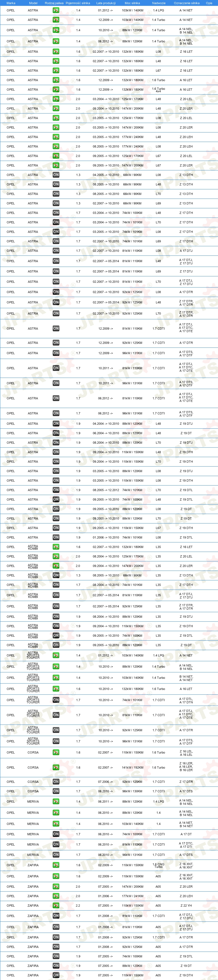The image size is (218, 980).
Task: Select the 'Z 16 LER, A 16 LER, B 16 LER' cell
Action: (186, 767)
